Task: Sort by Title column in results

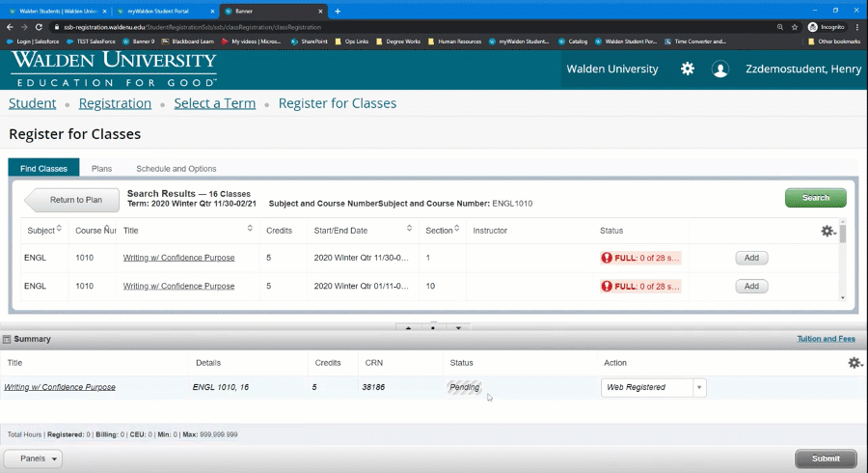Action: click(x=250, y=228)
